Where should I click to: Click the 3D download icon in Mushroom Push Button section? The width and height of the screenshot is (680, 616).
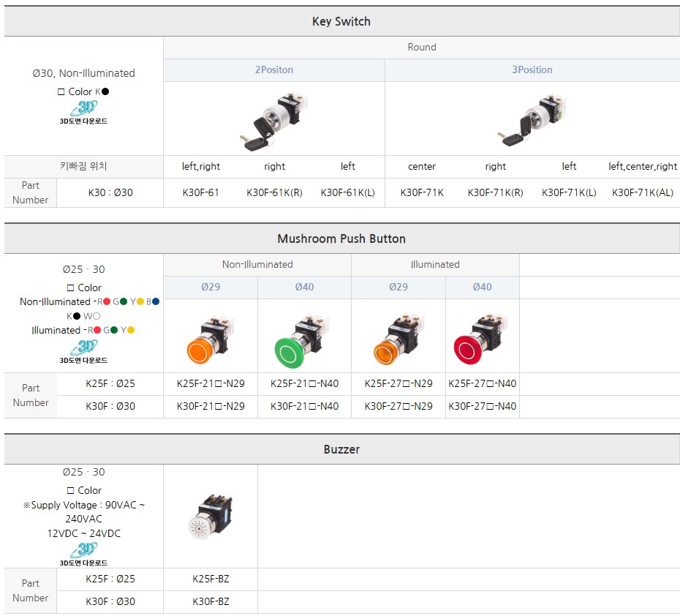83,351
